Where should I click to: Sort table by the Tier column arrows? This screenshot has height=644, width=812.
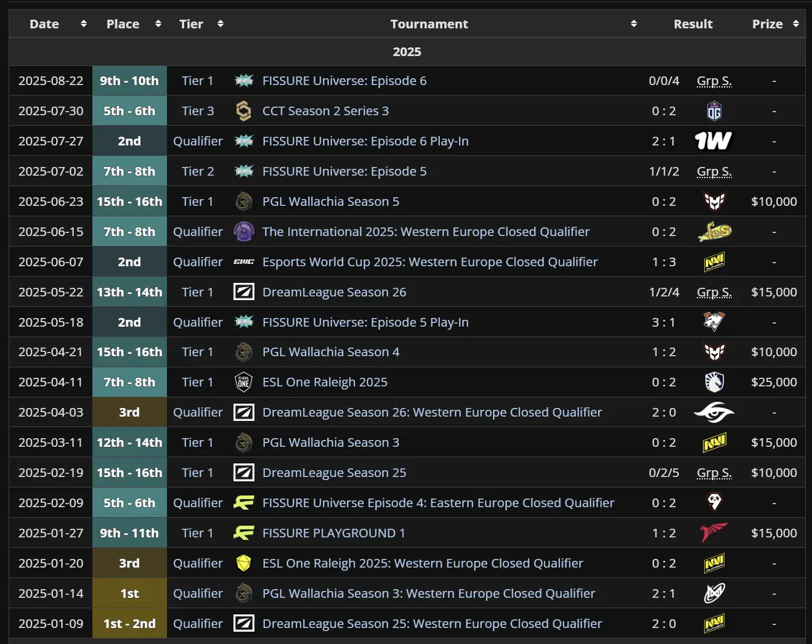coord(221,23)
